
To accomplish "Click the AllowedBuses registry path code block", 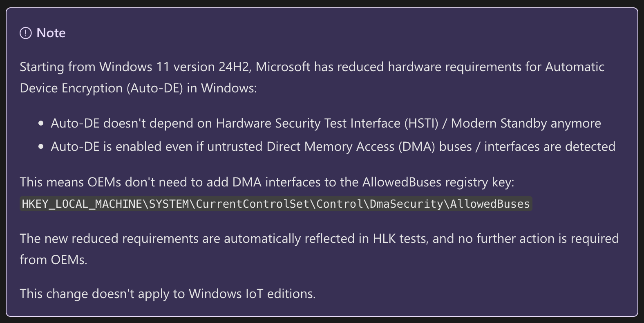I will click(x=276, y=204).
